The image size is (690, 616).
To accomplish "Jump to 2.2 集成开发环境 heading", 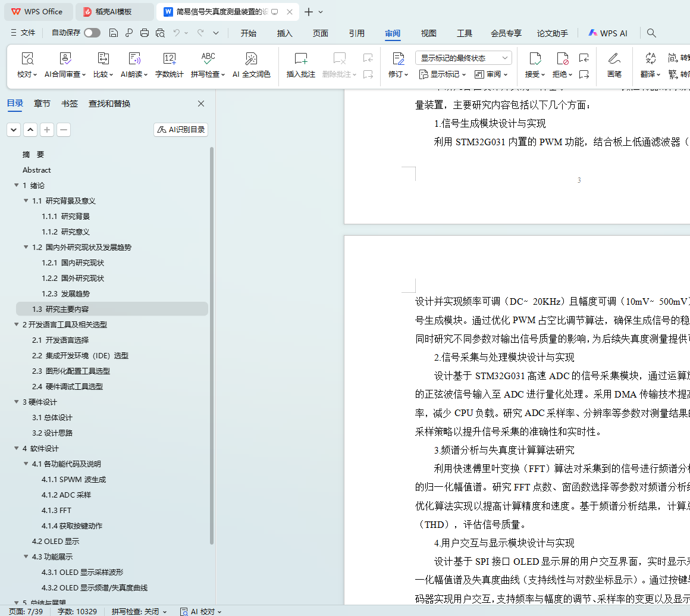I will pyautogui.click(x=80, y=356).
